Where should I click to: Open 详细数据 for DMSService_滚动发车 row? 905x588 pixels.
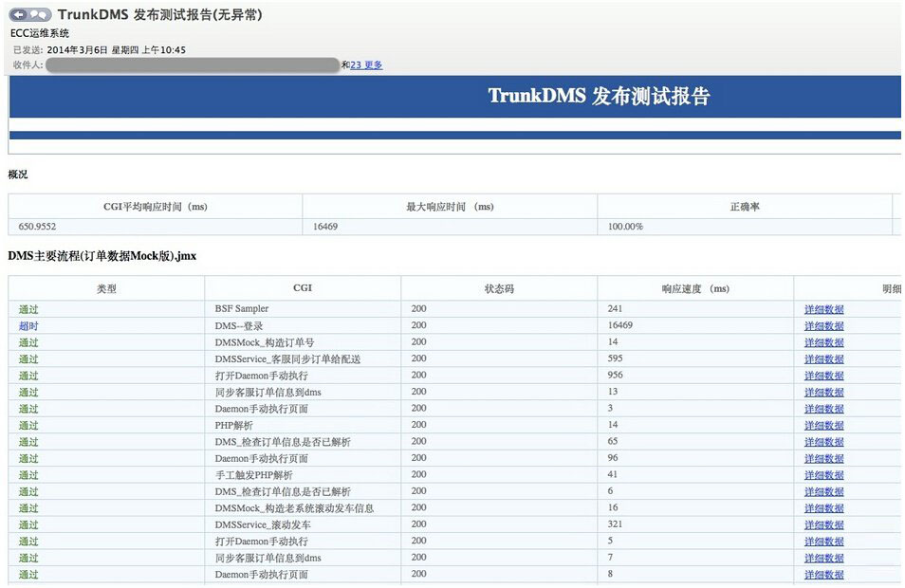[823, 525]
